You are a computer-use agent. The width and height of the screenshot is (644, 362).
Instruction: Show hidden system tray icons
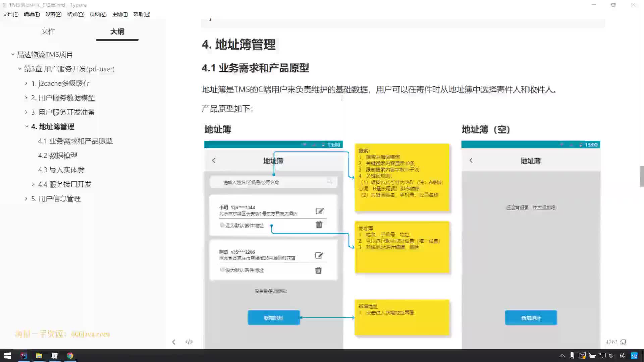[x=562, y=356]
